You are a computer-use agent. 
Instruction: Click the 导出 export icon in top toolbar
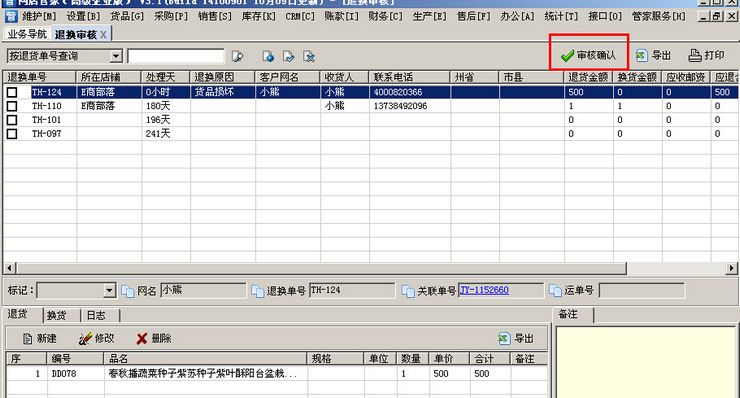tap(641, 56)
